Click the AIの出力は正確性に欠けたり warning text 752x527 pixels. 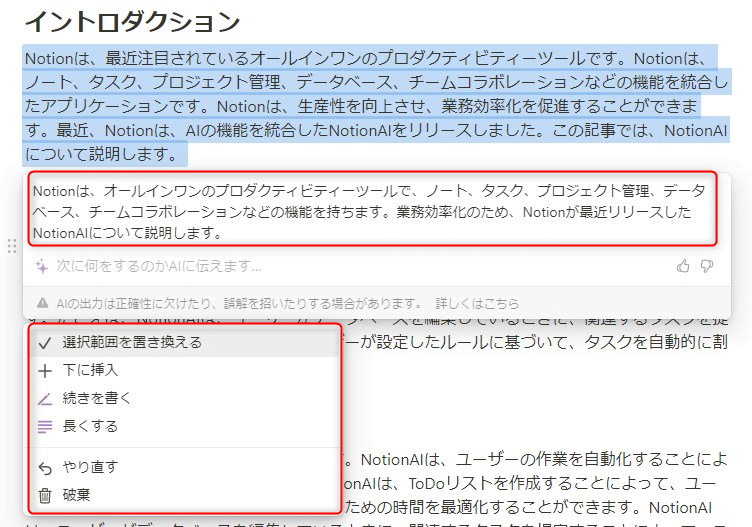[238, 304]
